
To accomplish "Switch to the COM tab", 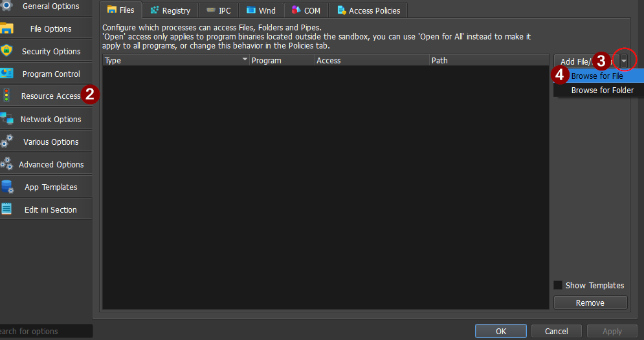I will 306,10.
